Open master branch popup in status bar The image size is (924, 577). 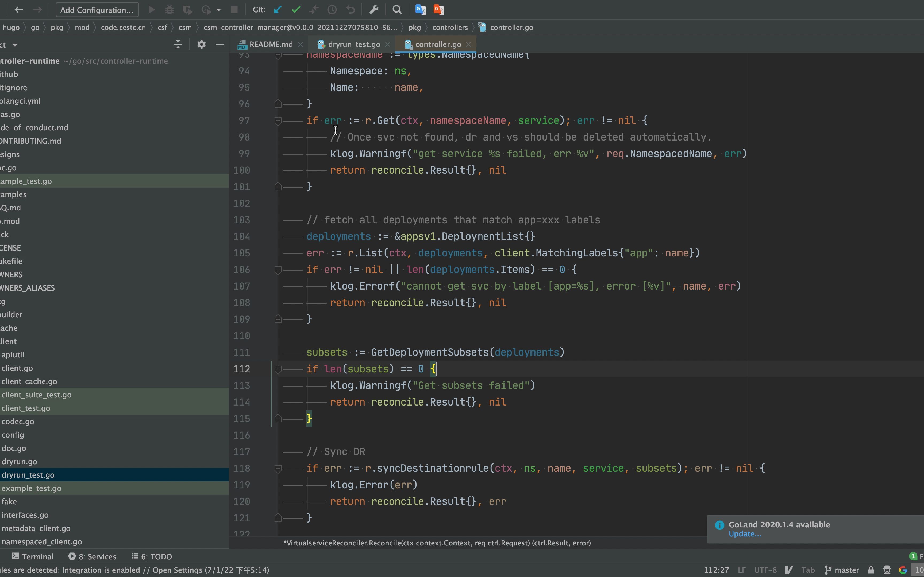(x=842, y=570)
